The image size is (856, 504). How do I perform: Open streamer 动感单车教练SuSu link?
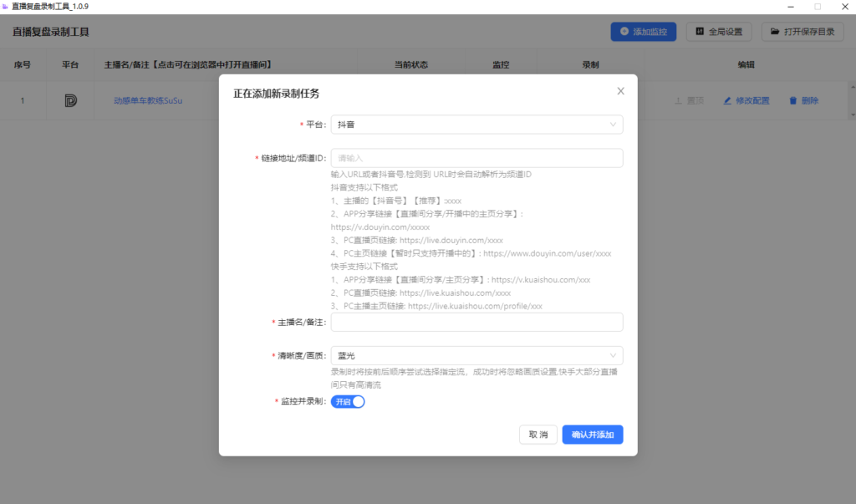[148, 99]
